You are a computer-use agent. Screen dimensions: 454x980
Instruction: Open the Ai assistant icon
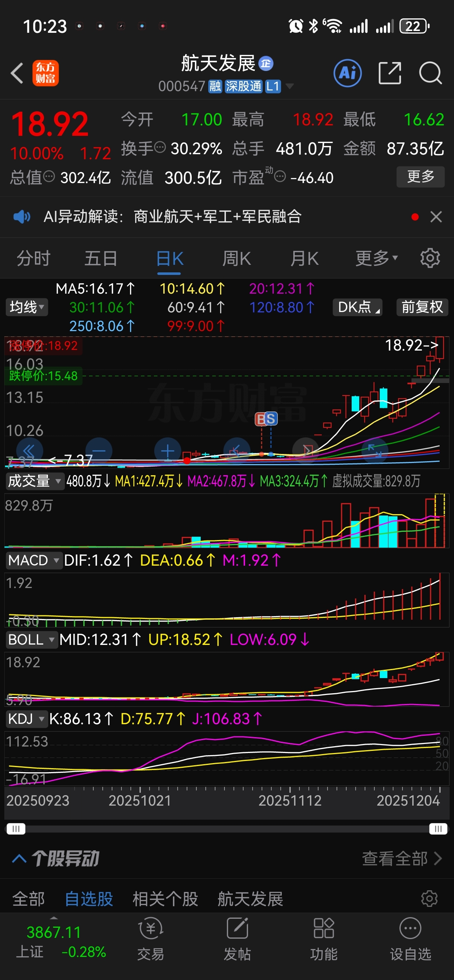tap(347, 73)
